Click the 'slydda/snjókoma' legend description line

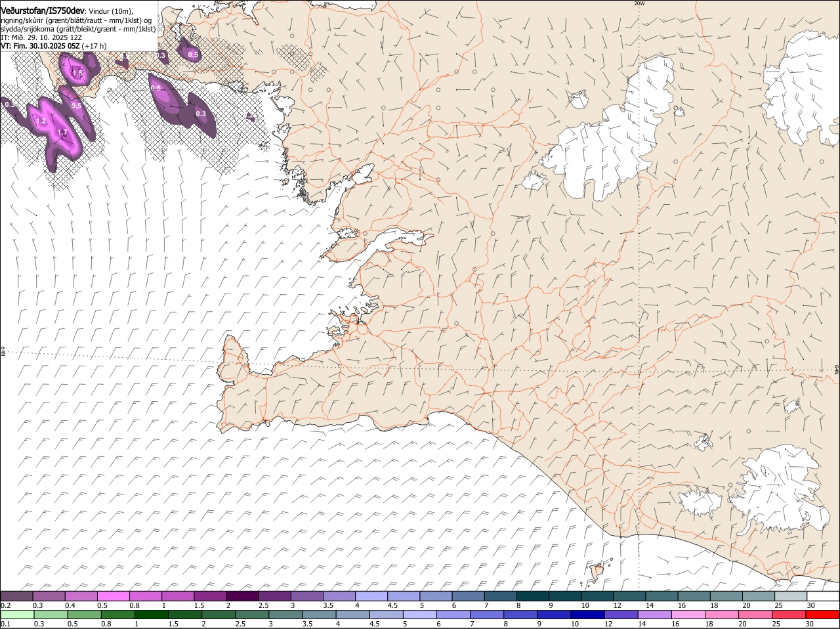pos(78,29)
